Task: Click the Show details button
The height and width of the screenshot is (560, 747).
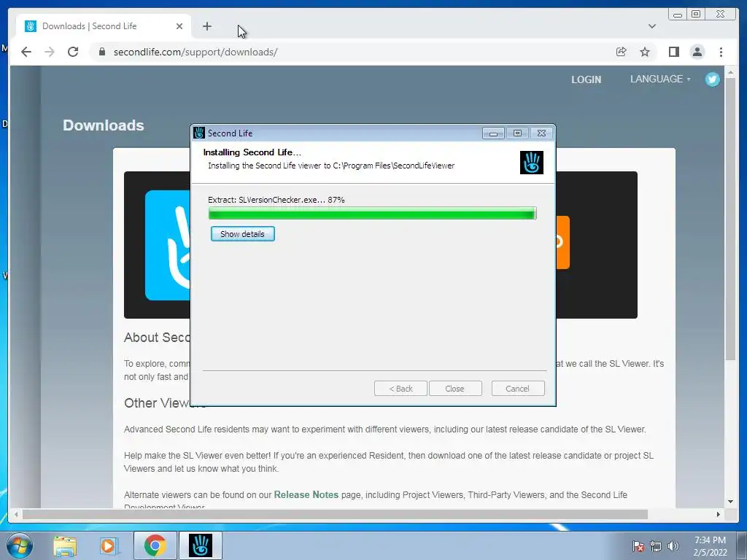Action: 242,234
